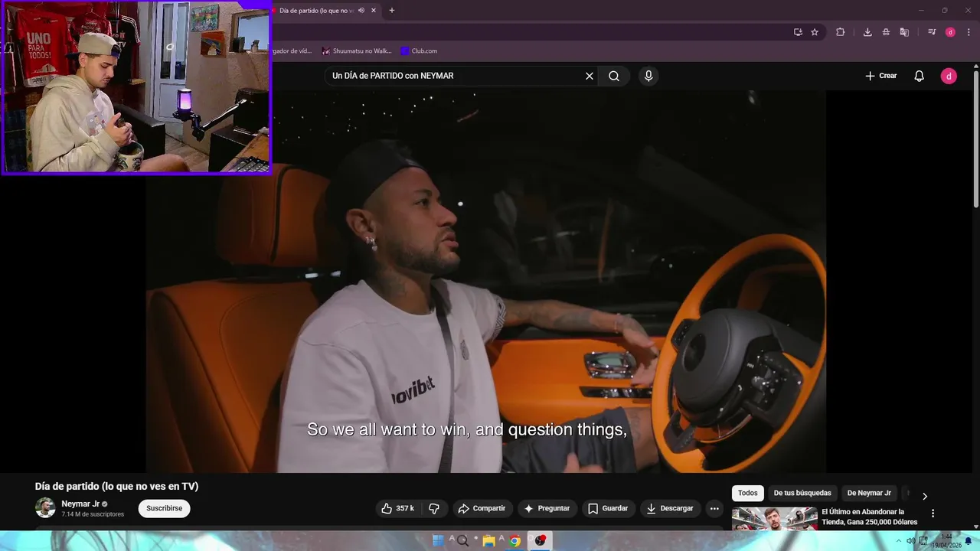
Task: Click the 7.14 M de suscriptores text
Action: point(93,514)
